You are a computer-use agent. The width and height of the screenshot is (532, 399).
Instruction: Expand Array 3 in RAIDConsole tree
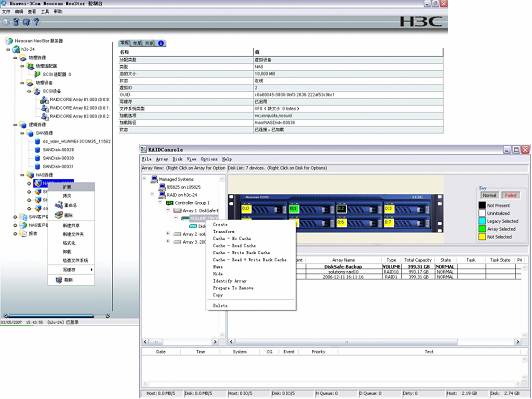(x=168, y=242)
